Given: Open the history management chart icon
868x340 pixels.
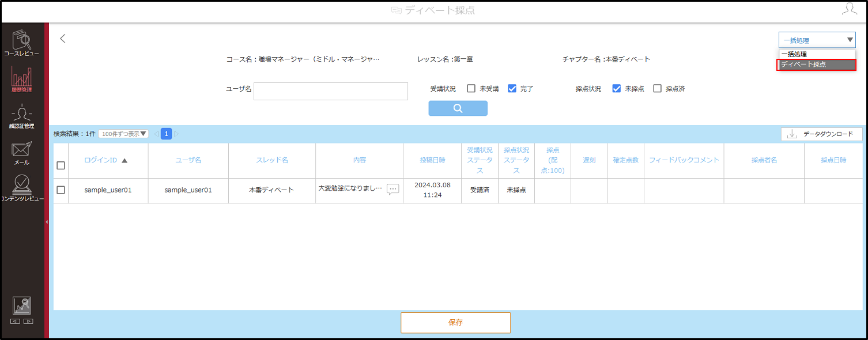Looking at the screenshot, I should [22, 79].
